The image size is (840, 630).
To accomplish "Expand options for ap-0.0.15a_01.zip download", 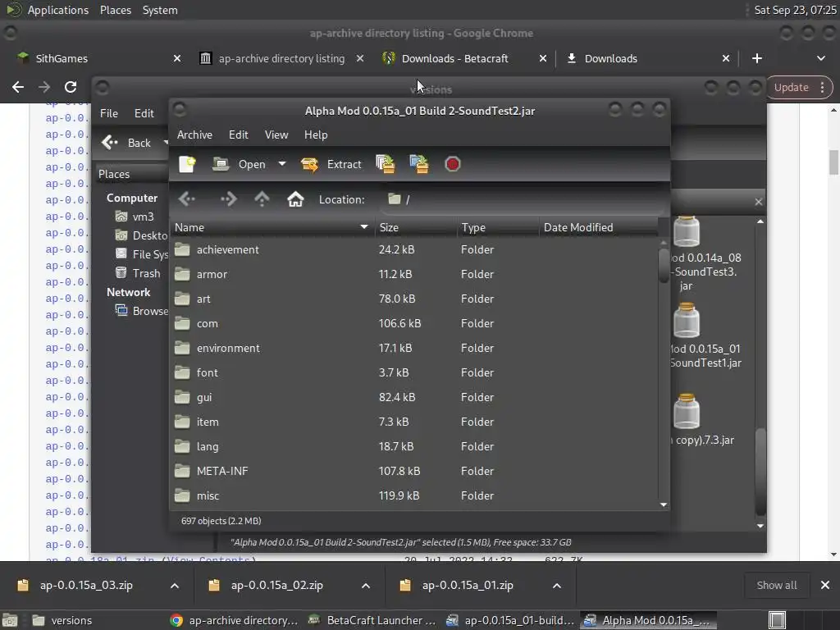I will (x=557, y=586).
